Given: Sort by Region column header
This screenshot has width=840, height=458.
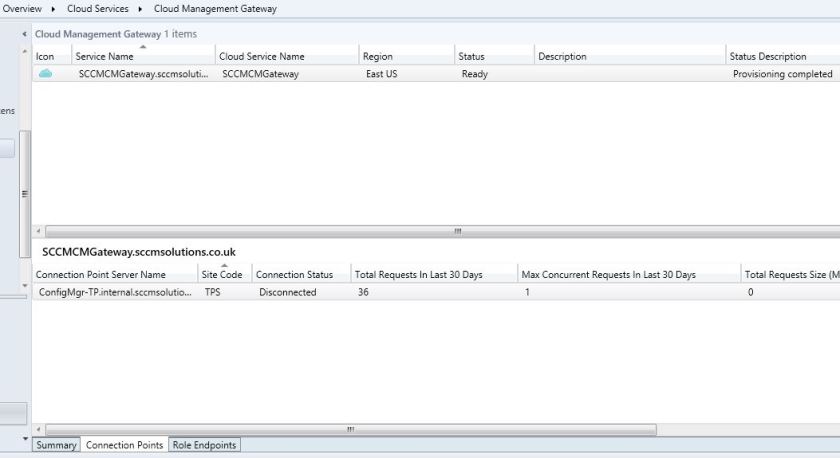Looking at the screenshot, I should [407, 56].
